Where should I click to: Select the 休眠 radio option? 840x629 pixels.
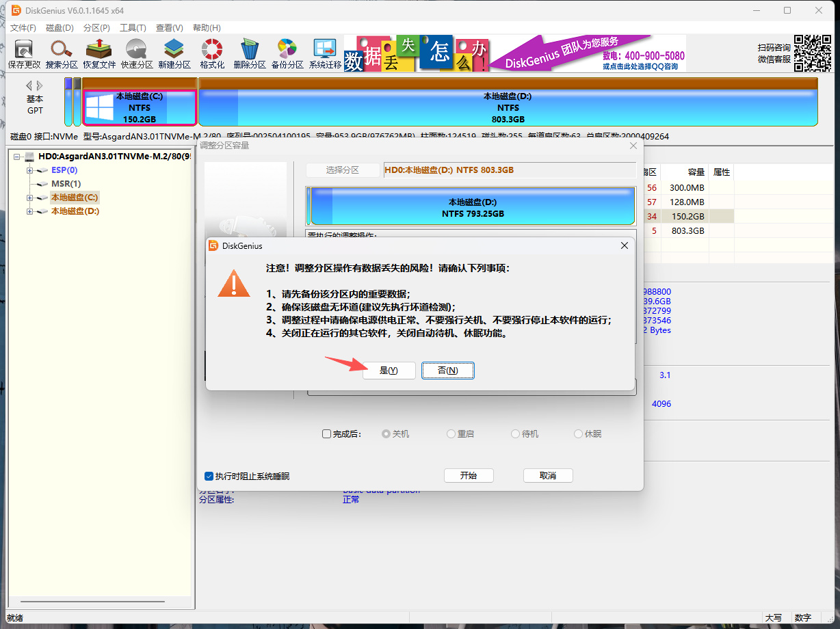[x=578, y=434]
